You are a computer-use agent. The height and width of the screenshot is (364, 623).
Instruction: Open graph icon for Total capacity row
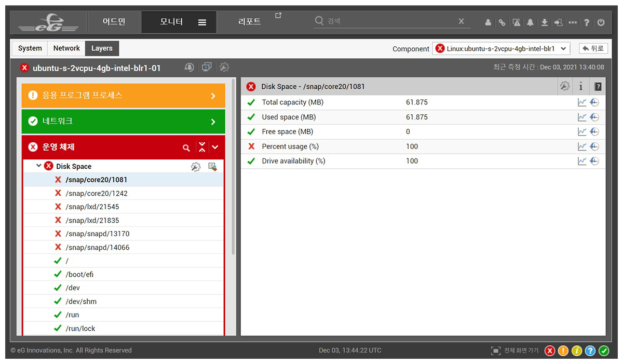[x=583, y=102]
